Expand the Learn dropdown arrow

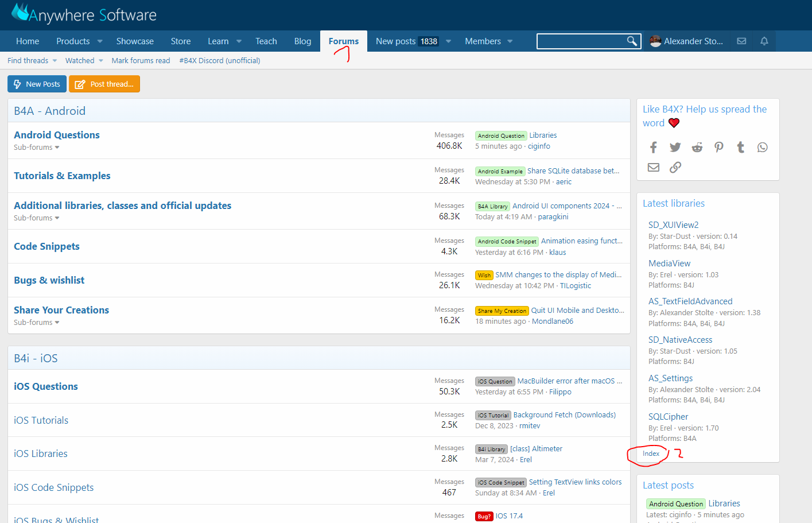pyautogui.click(x=239, y=41)
